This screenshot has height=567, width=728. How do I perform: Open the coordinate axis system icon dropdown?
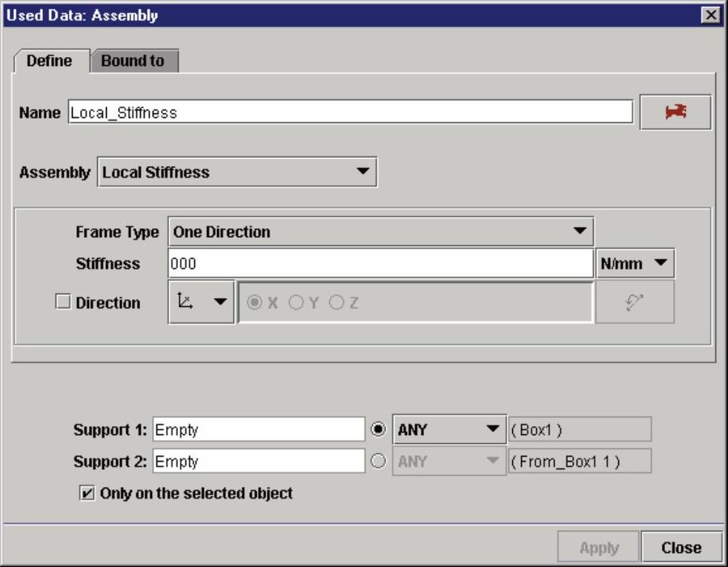[202, 302]
